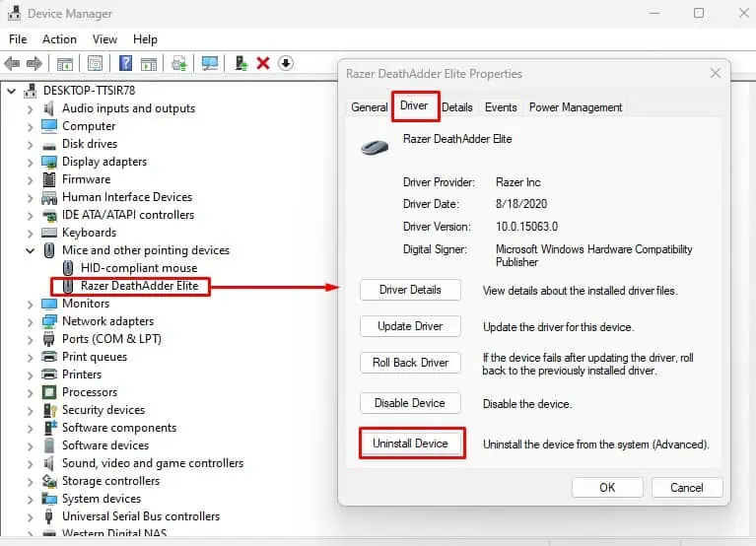Click the black down-arrow toolbar icon
756x546 pixels.
pos(286,63)
